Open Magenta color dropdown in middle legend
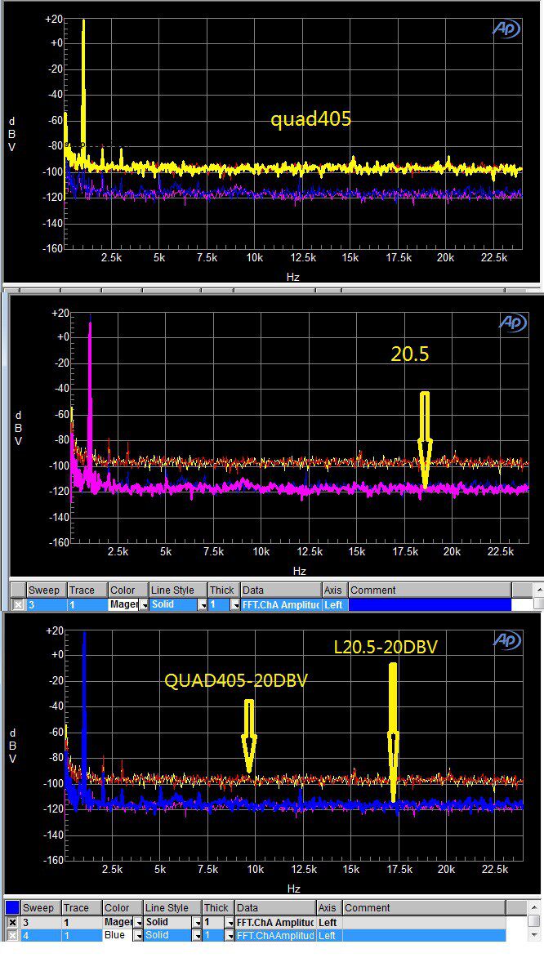 point(145,605)
